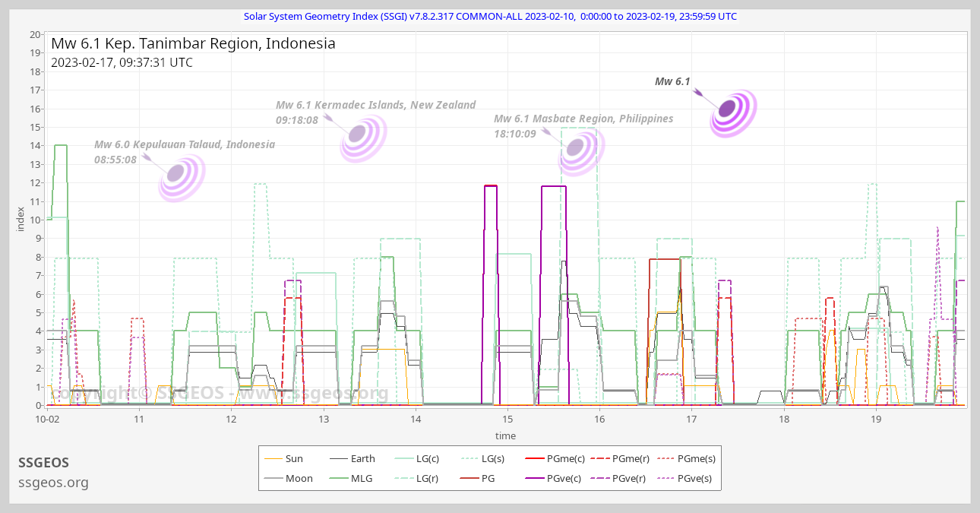Click the SSGEOS brand text
The width and height of the screenshot is (980, 513).
pyautogui.click(x=54, y=462)
